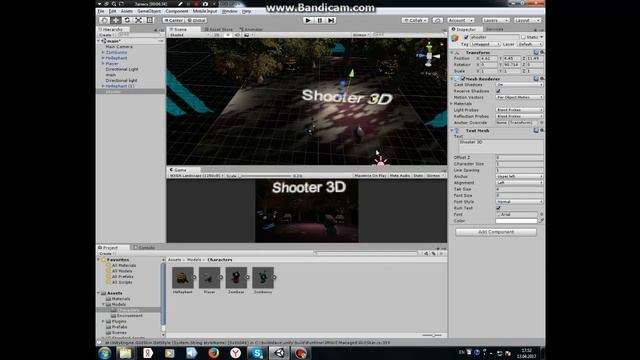Open the Edit menu

click(112, 11)
